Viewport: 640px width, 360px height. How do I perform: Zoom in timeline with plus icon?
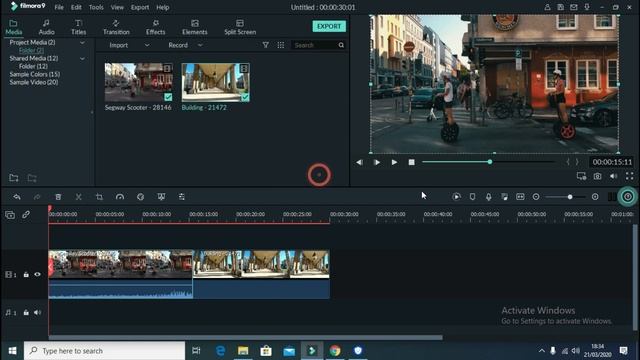595,197
